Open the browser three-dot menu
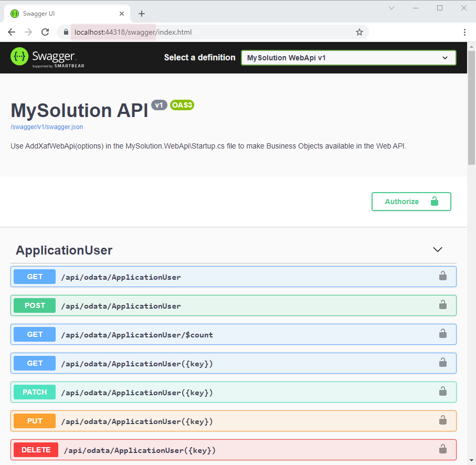Screen dimensions: 476x465 [x=464, y=32]
